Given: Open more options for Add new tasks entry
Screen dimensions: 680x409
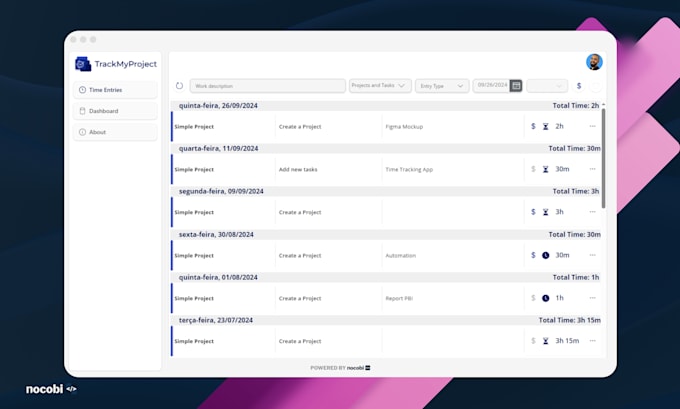Looking at the screenshot, I should 592,169.
